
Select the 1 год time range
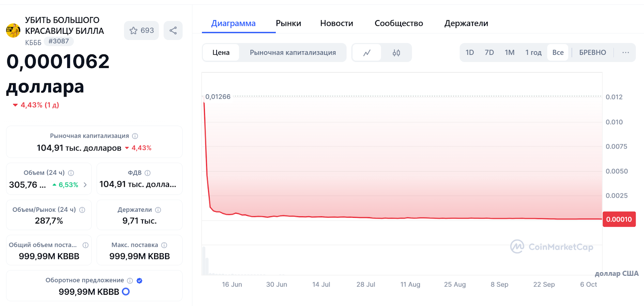tap(533, 53)
